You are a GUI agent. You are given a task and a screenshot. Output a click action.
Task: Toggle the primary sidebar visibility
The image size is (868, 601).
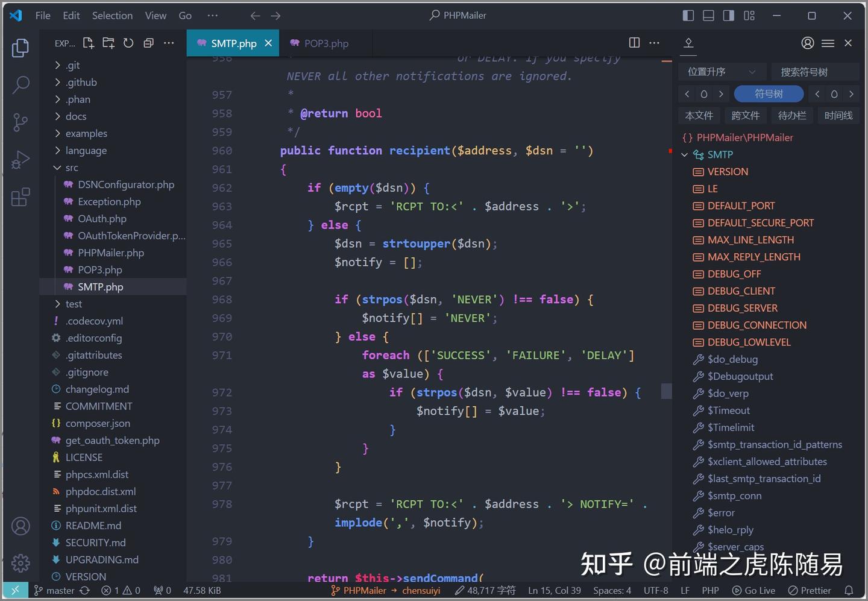point(688,15)
